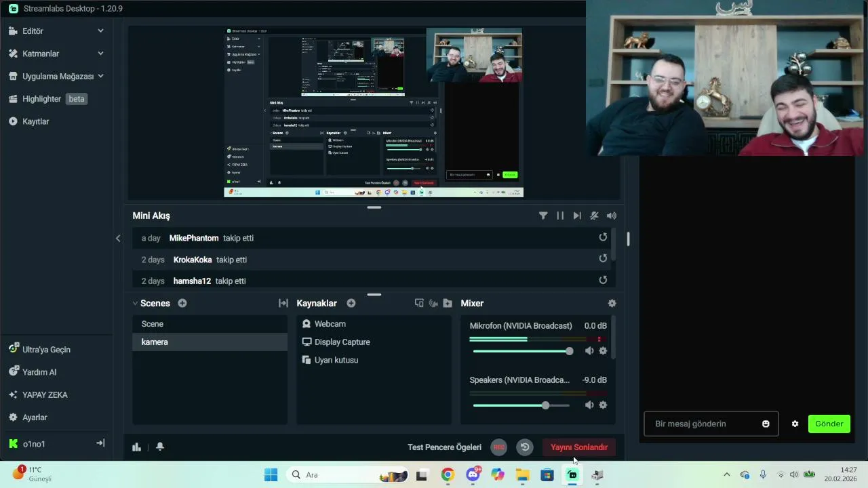Open Google Chrome from taskbar
The image size is (868, 488).
click(448, 474)
